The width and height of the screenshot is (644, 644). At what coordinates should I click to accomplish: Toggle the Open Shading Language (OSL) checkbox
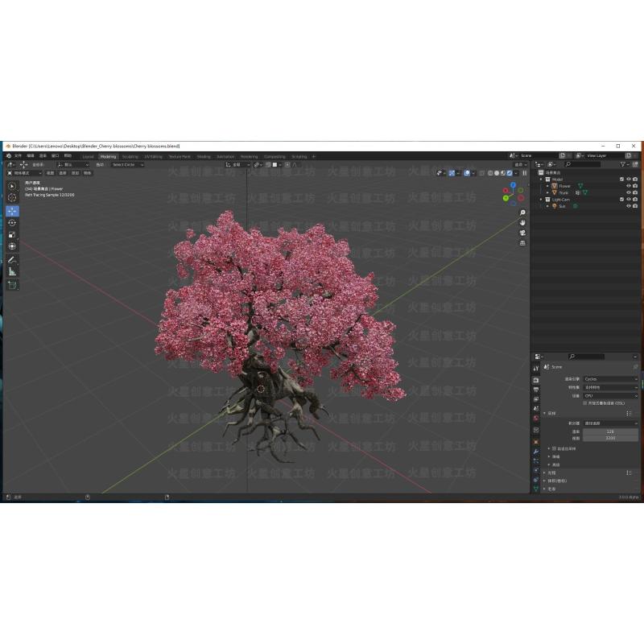point(585,403)
